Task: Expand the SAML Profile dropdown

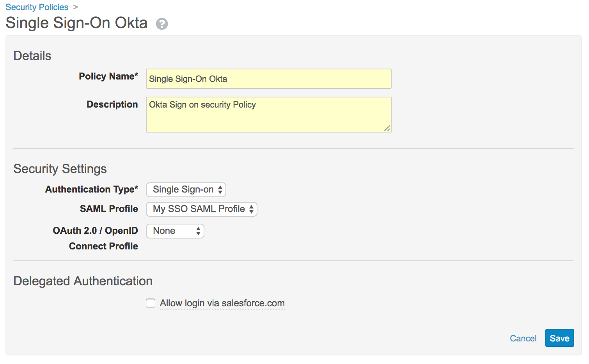Action: (x=202, y=209)
